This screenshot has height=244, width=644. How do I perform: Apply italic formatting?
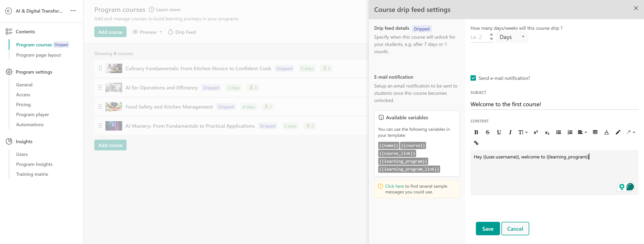pos(510,132)
